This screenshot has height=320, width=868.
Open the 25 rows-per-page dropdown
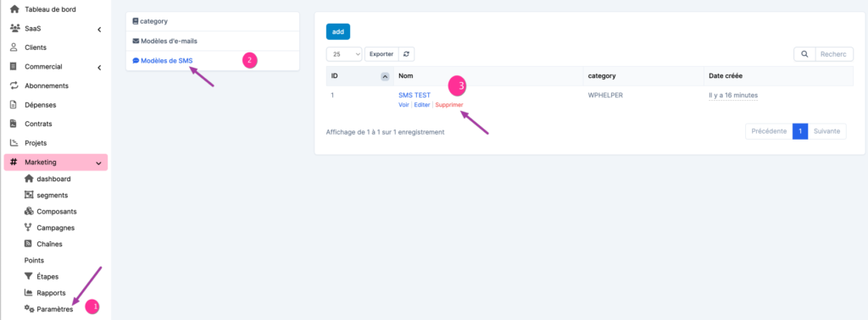coord(344,54)
